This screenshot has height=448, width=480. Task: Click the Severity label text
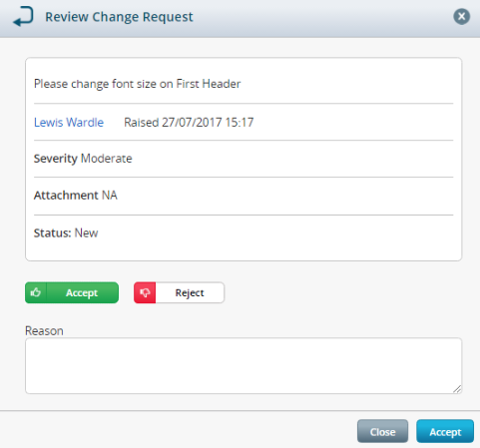click(56, 159)
